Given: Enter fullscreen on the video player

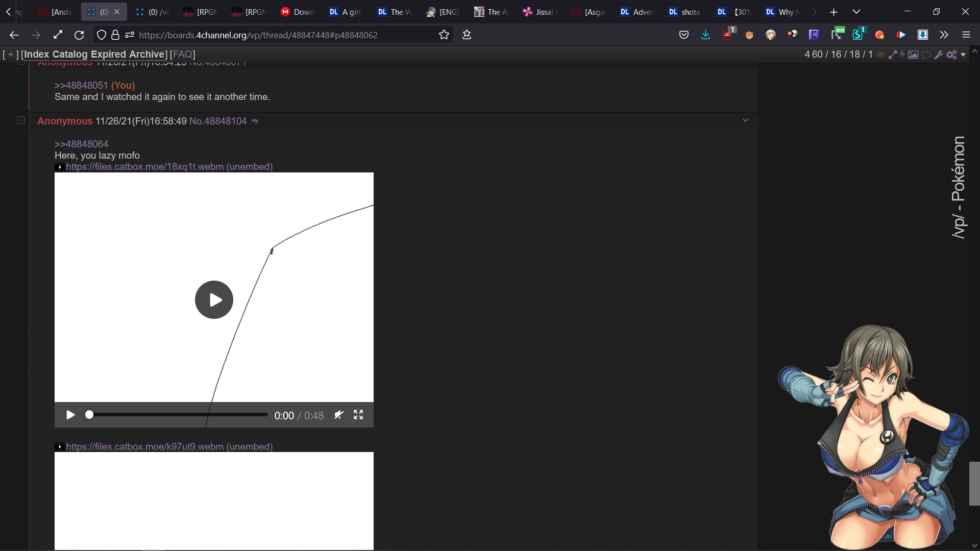Looking at the screenshot, I should tap(358, 415).
